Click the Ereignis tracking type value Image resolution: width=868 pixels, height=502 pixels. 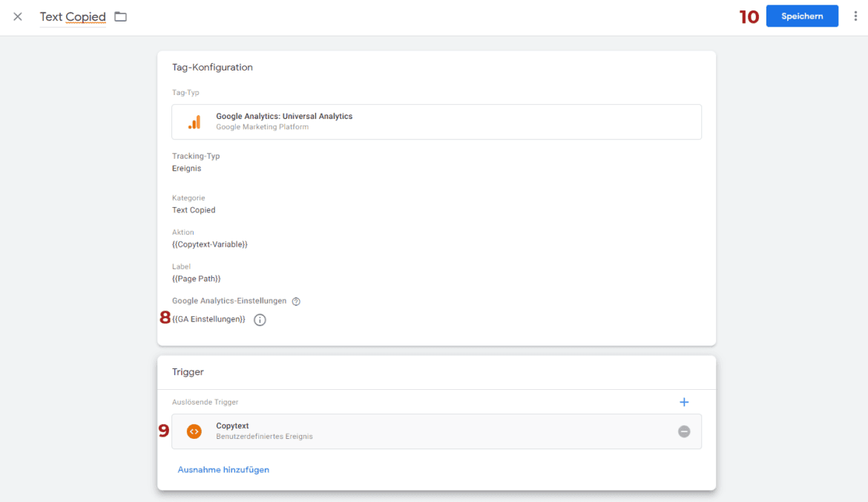point(186,169)
